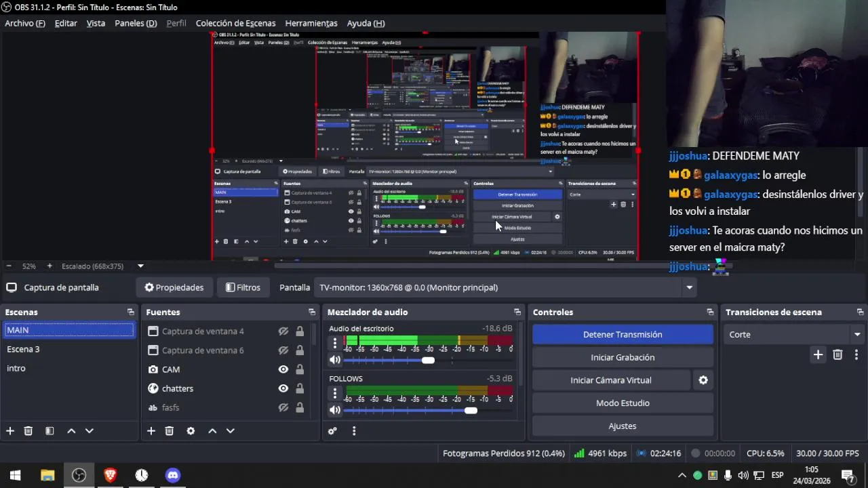Open virtual camera settings gear

click(703, 380)
